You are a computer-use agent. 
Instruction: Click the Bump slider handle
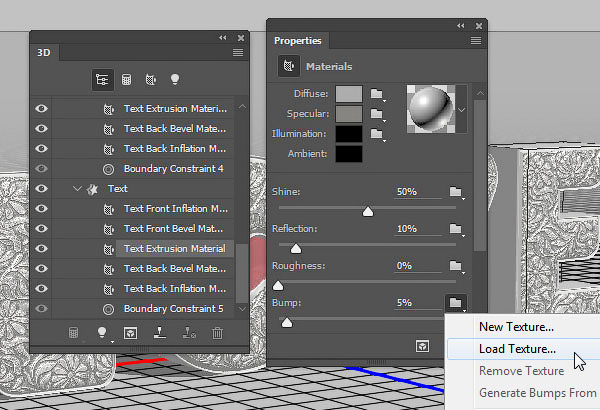click(287, 323)
